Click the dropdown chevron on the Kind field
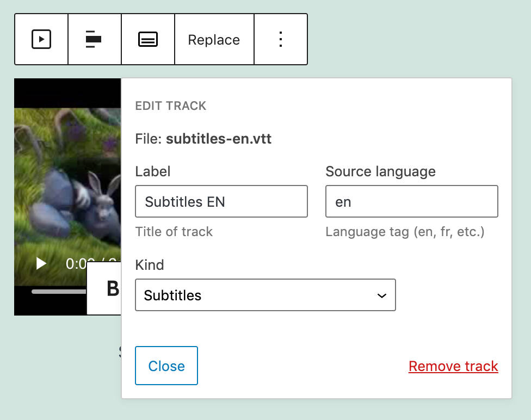Image resolution: width=531 pixels, height=420 pixels. tap(382, 295)
